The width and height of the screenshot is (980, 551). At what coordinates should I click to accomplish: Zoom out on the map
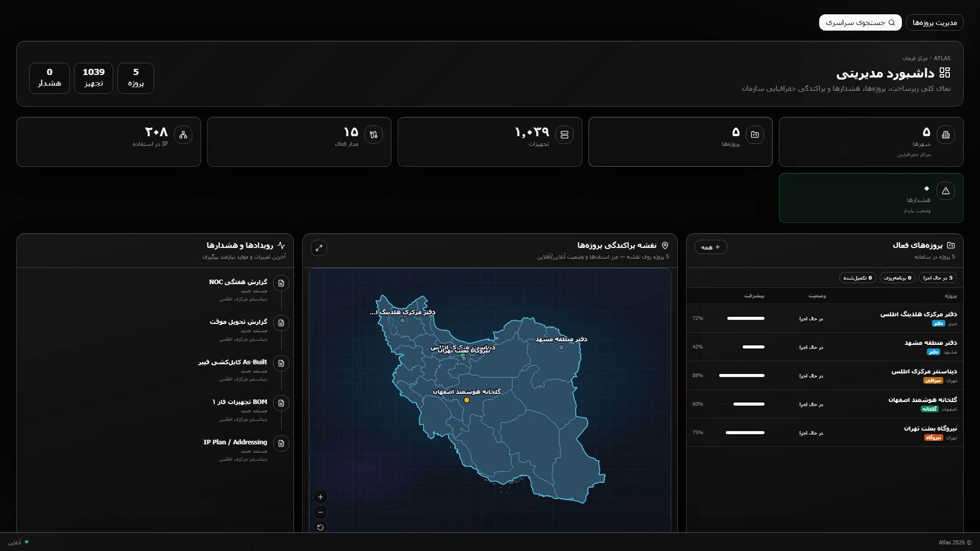click(x=321, y=512)
